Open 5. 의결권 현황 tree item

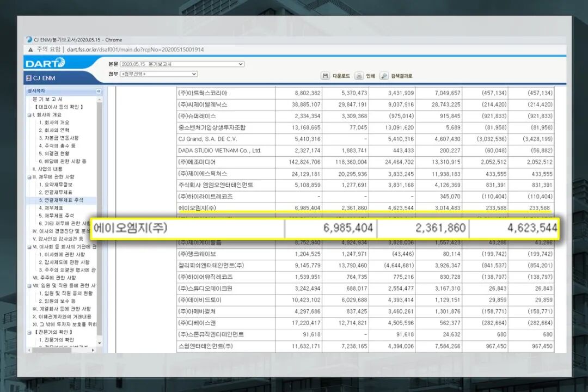(x=54, y=154)
